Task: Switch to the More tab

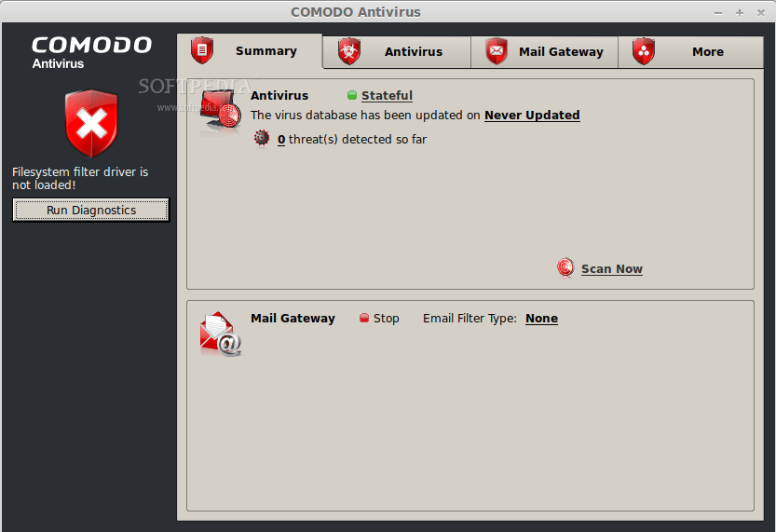Action: [x=690, y=51]
